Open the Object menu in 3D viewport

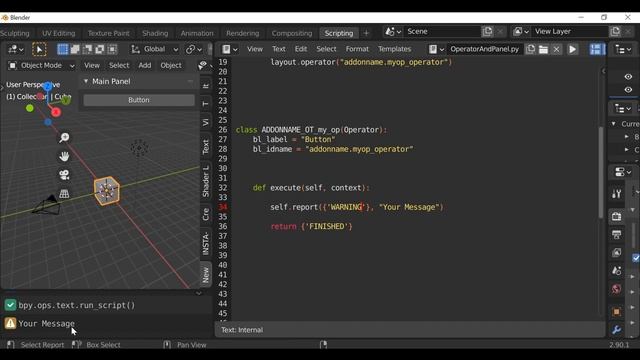pyautogui.click(x=171, y=65)
